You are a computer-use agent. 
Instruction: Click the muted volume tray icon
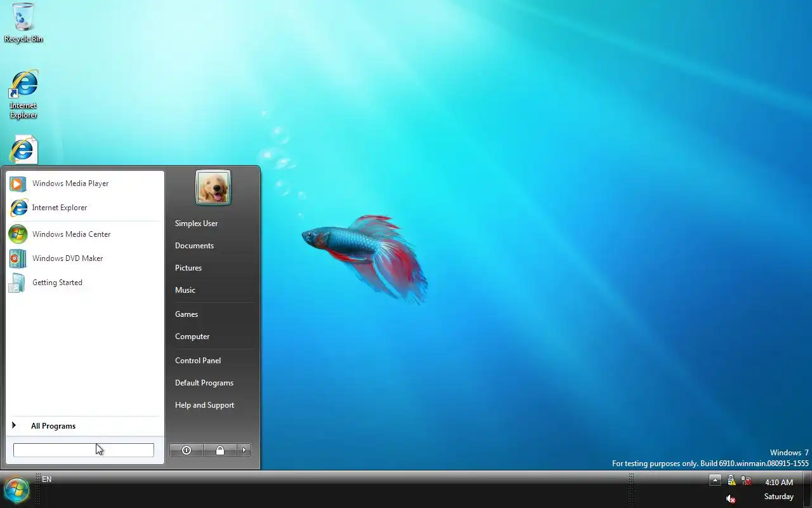tap(731, 499)
